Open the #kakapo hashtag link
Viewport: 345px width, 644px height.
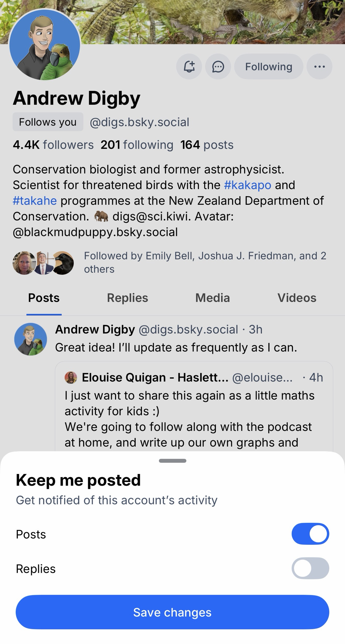tap(247, 185)
